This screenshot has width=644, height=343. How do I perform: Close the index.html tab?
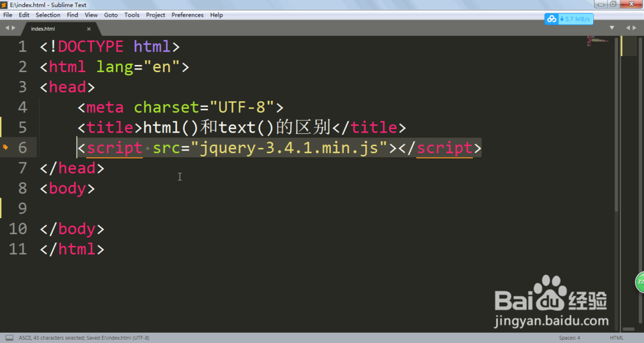click(x=89, y=29)
